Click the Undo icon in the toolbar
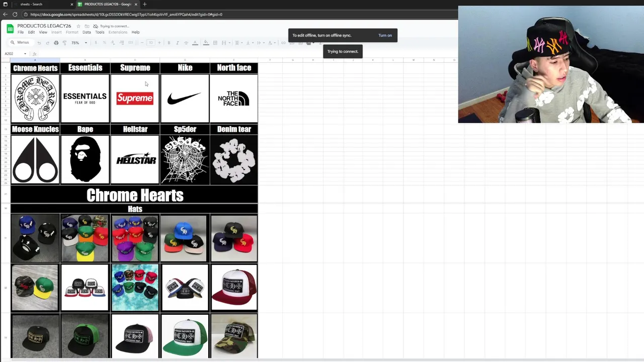The height and width of the screenshot is (362, 644). [39, 43]
